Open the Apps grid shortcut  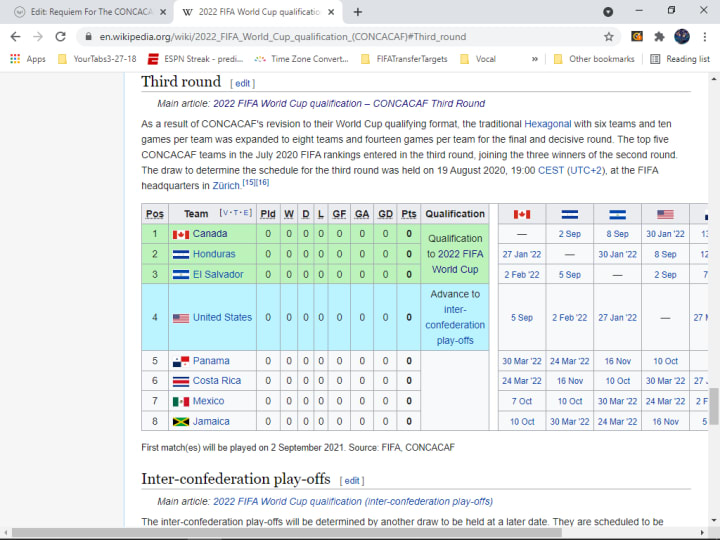(x=28, y=59)
